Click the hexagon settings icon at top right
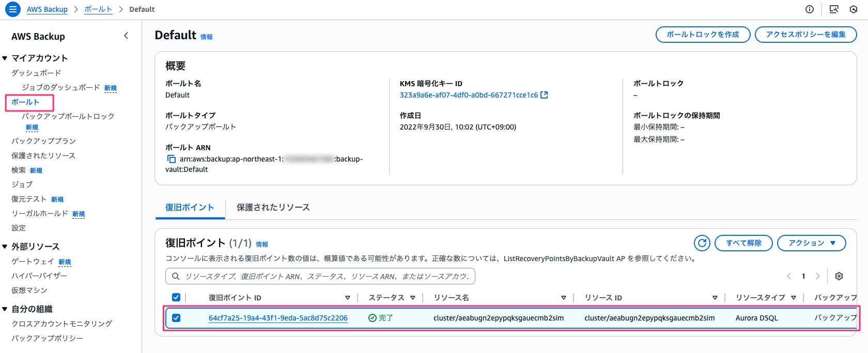 (854, 9)
